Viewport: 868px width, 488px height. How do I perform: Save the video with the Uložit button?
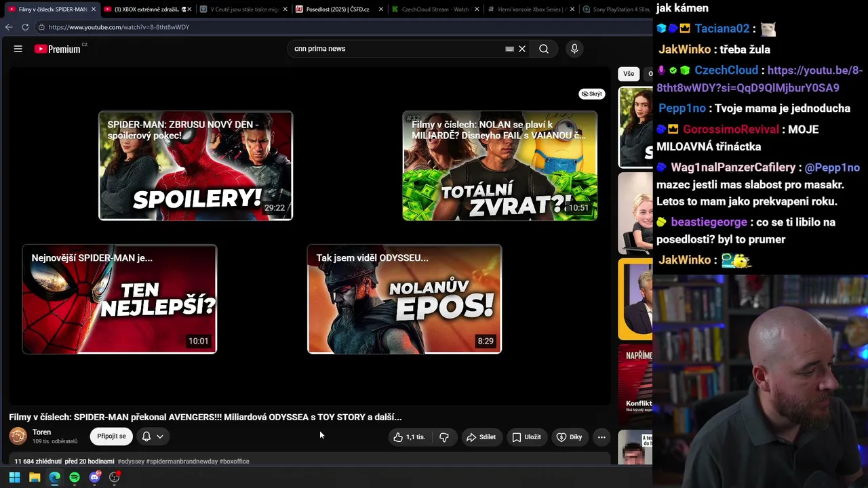(526, 437)
